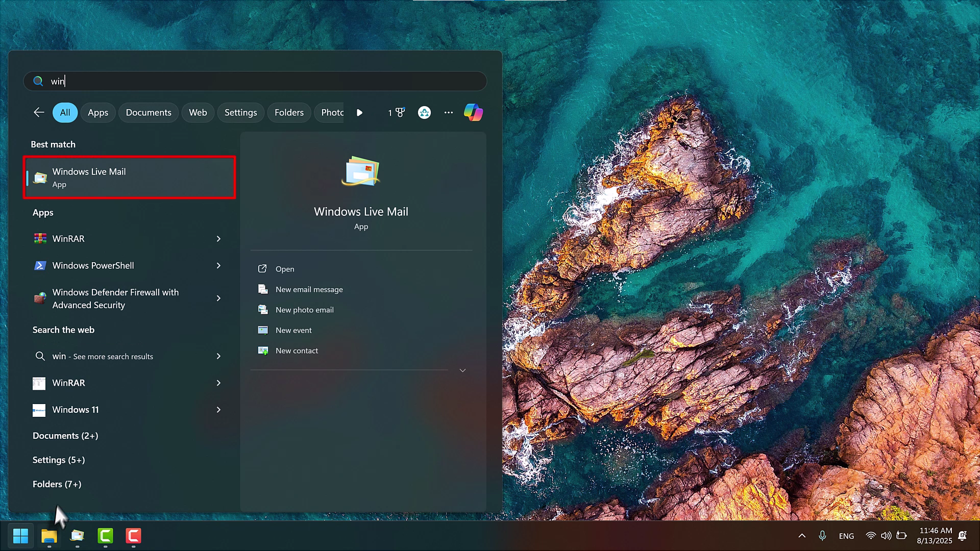Select the All filter tab
The image size is (980, 551).
click(x=65, y=112)
